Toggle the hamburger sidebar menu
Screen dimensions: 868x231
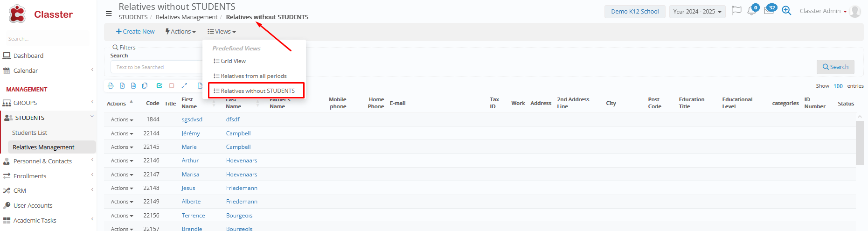109,14
